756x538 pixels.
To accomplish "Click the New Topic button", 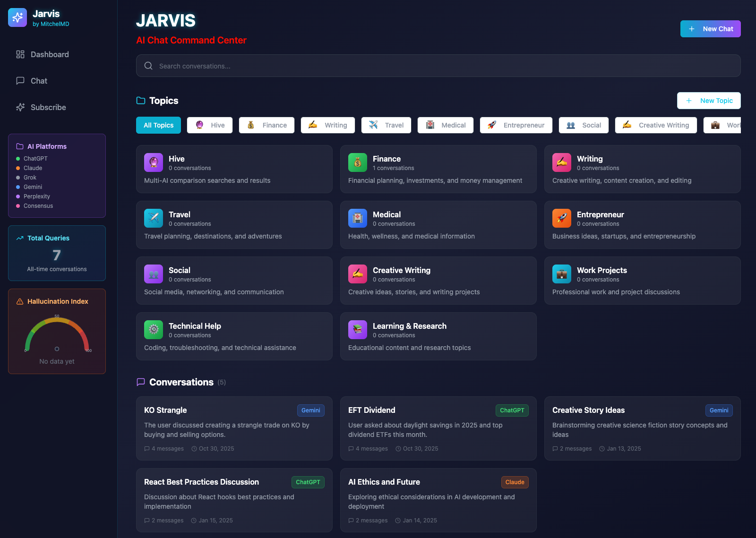I will tap(709, 100).
